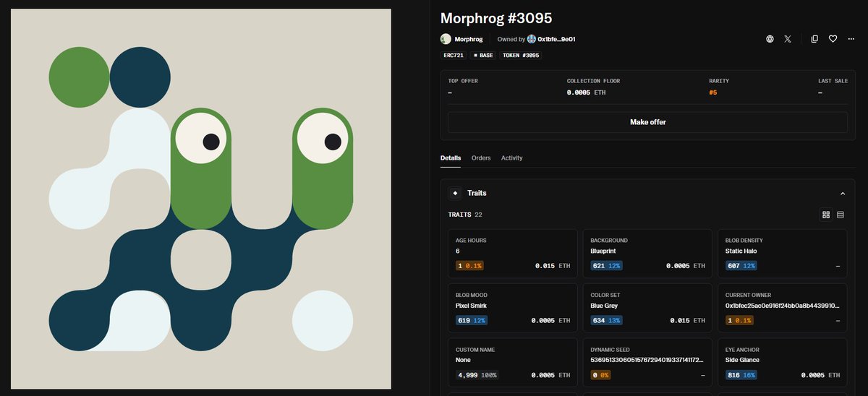Favorite this NFT with the heart icon

833,39
